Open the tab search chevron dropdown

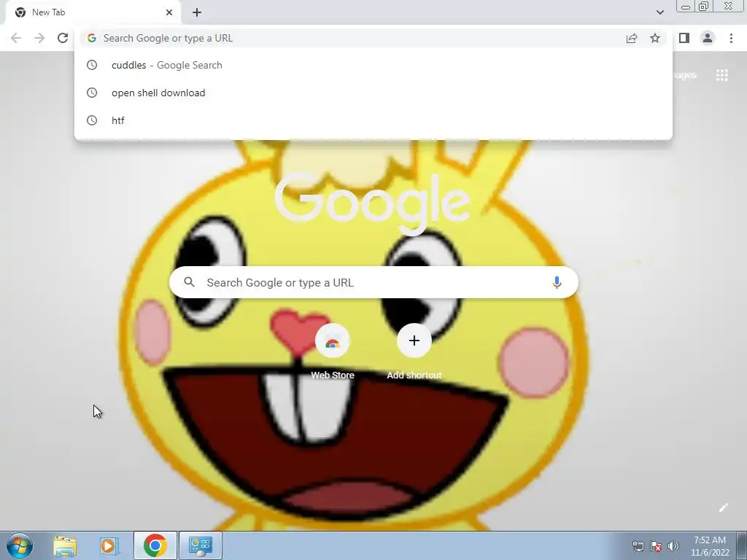pos(659,12)
